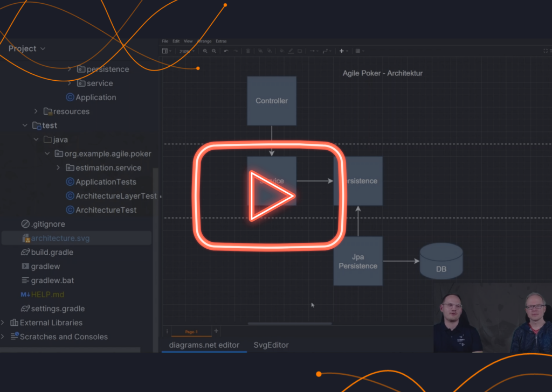The height and width of the screenshot is (392, 552).
Task: Open the Extras menu
Action: tap(221, 41)
